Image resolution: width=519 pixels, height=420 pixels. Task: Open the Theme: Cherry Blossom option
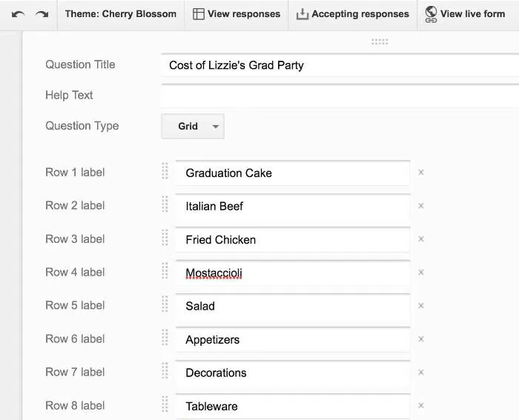click(120, 14)
